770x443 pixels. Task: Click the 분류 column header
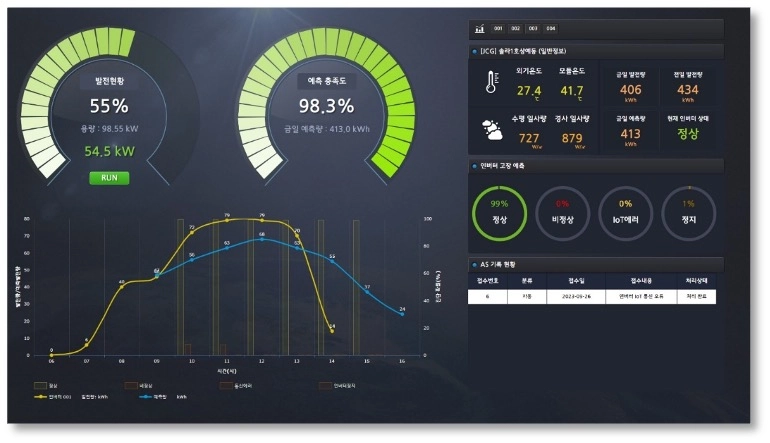click(526, 281)
